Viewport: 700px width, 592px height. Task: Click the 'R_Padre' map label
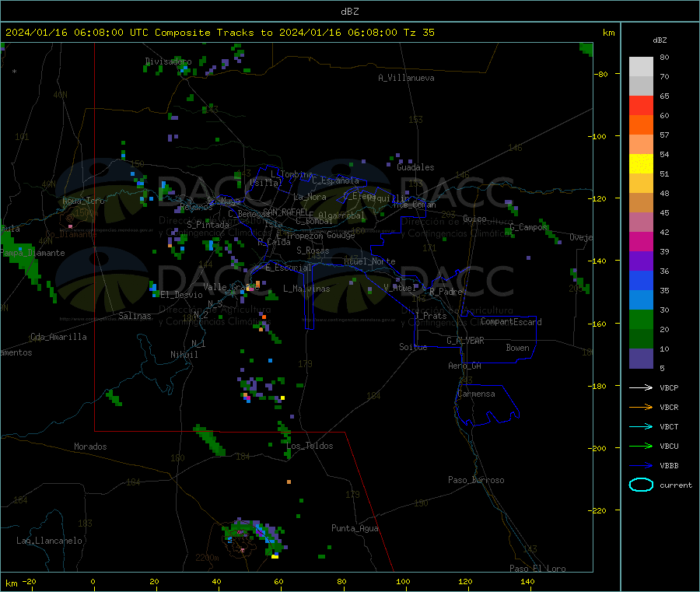(446, 292)
